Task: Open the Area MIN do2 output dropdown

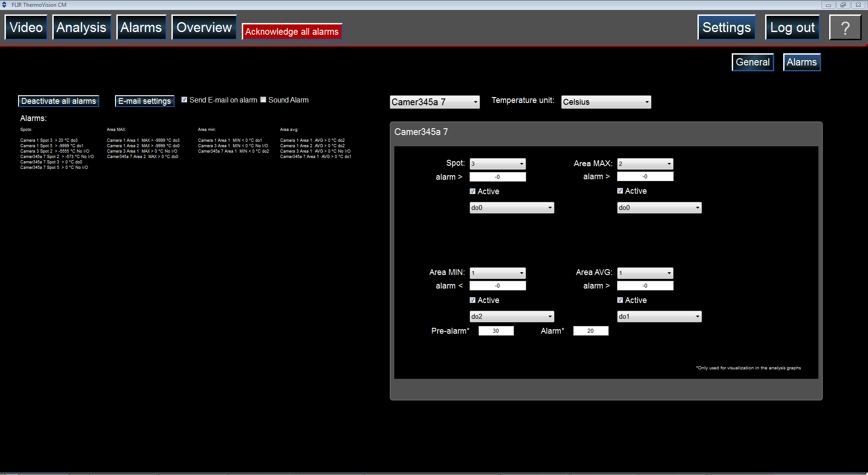Action: (x=511, y=317)
